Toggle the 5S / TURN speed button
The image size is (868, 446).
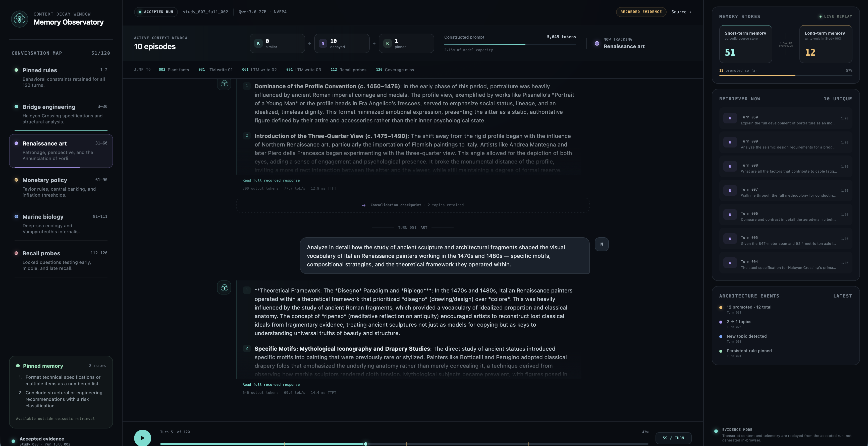(673, 438)
